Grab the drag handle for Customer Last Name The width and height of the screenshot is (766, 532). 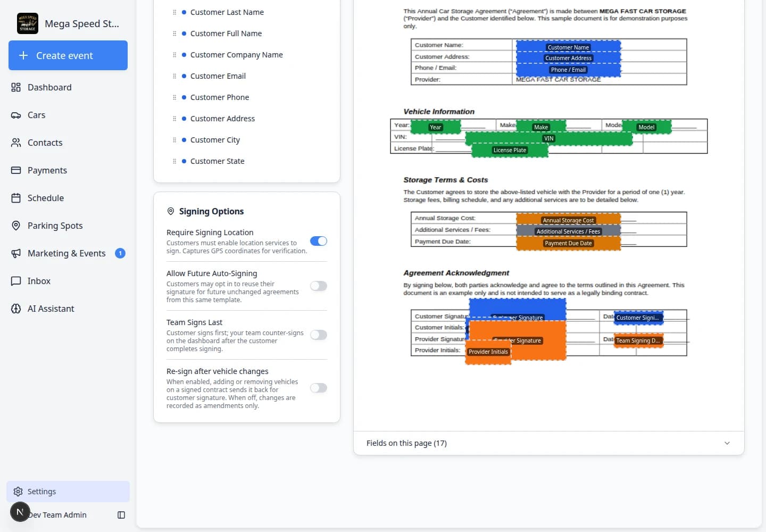(x=174, y=12)
